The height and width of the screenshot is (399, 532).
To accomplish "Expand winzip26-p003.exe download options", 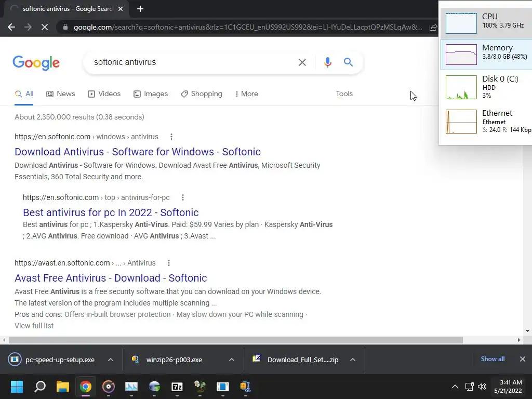I will 232,360.
